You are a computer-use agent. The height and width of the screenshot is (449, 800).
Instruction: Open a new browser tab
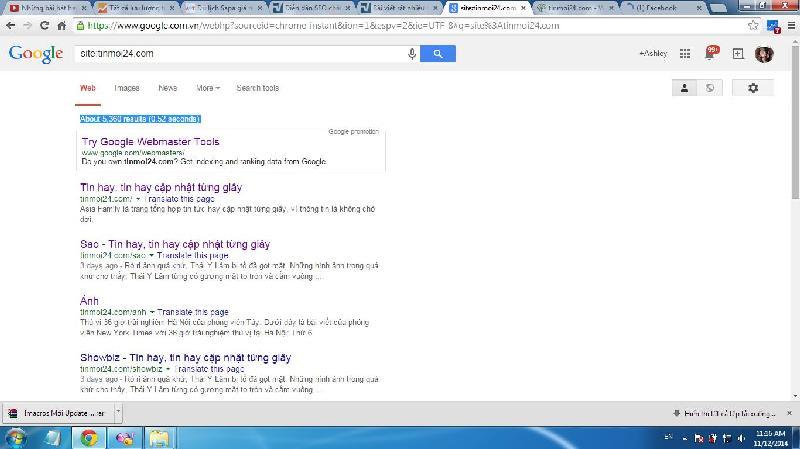coord(718,8)
